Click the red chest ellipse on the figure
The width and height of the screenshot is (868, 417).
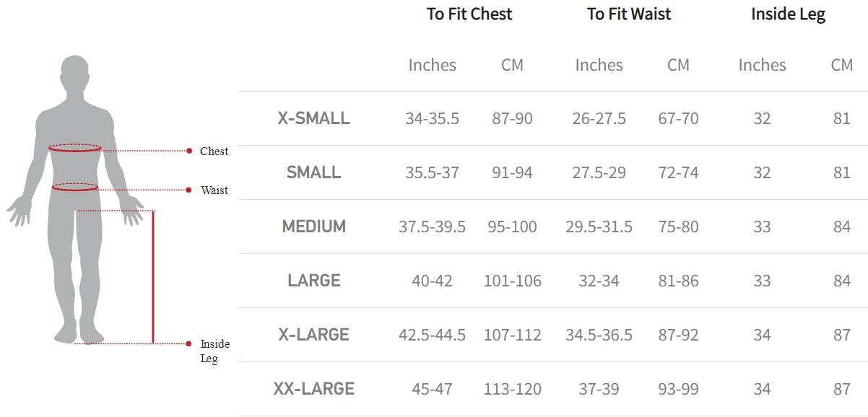click(75, 149)
